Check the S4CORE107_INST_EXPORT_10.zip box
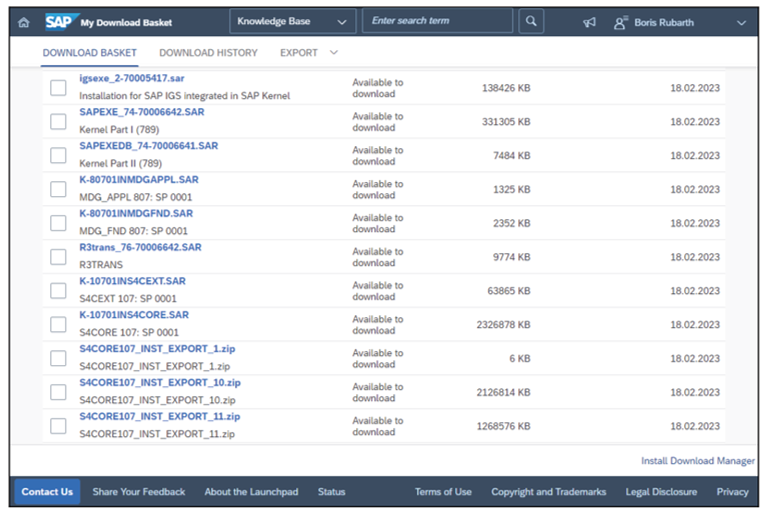Image resolution: width=766 pixels, height=514 pixels. pyautogui.click(x=58, y=392)
